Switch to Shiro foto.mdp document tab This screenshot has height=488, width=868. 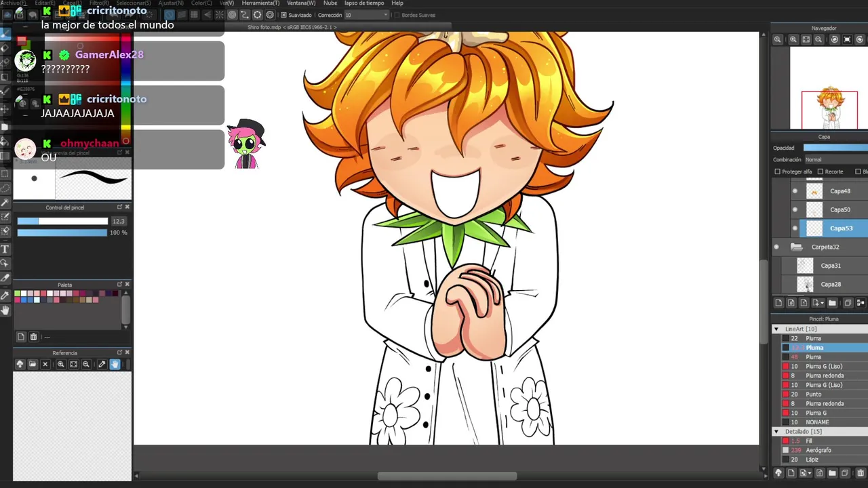click(x=292, y=27)
